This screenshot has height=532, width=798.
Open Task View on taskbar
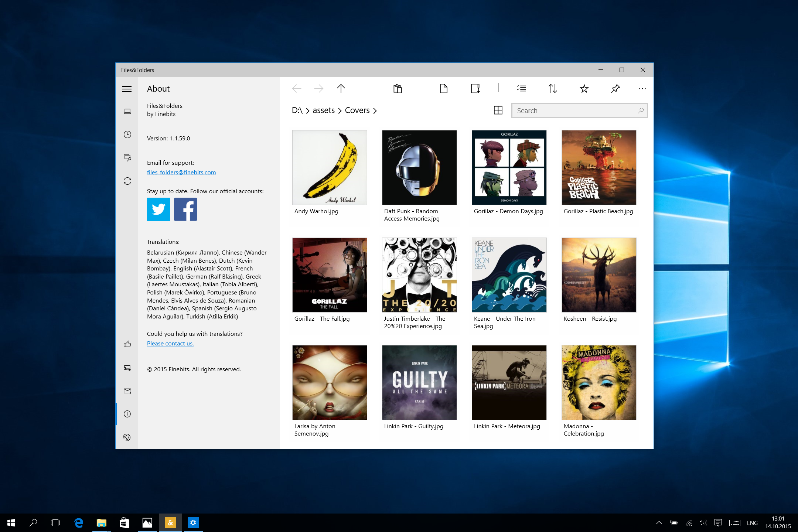click(x=55, y=523)
